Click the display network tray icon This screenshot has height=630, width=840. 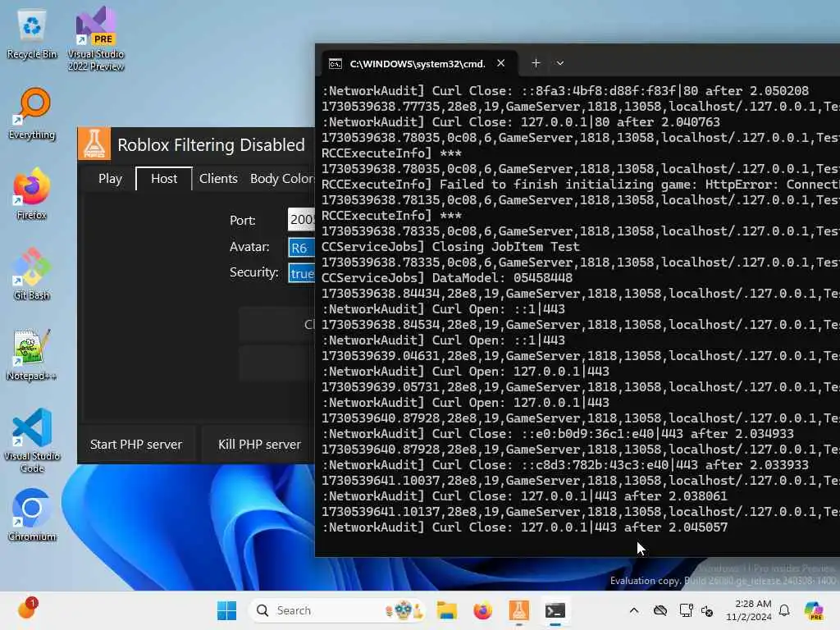[686, 610]
